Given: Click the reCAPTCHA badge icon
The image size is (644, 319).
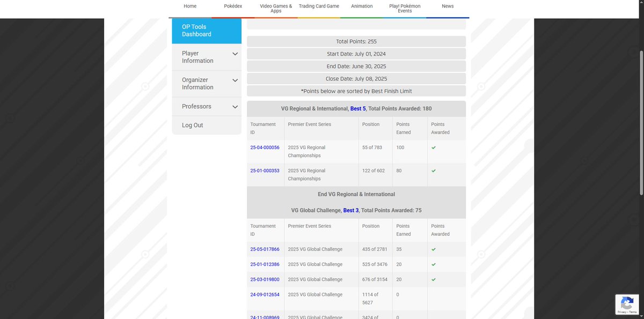Looking at the screenshot, I should tap(627, 303).
